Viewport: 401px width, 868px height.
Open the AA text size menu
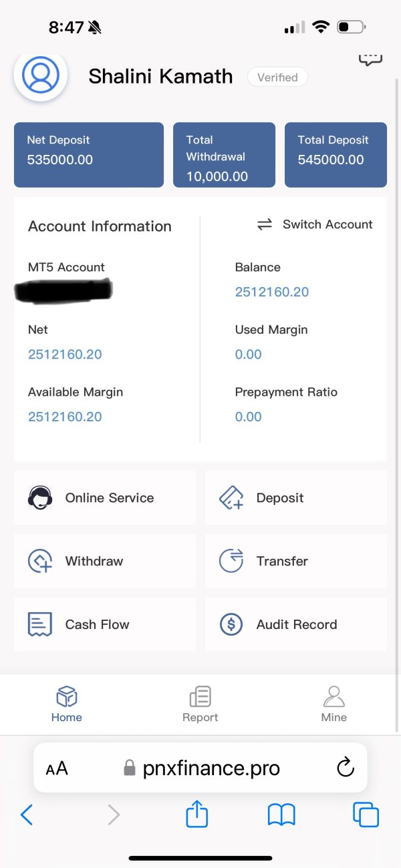click(x=57, y=769)
